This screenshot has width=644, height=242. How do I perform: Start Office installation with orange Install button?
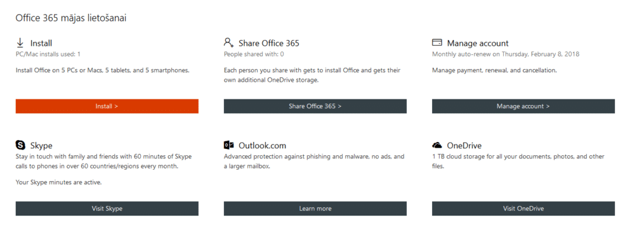click(x=107, y=106)
